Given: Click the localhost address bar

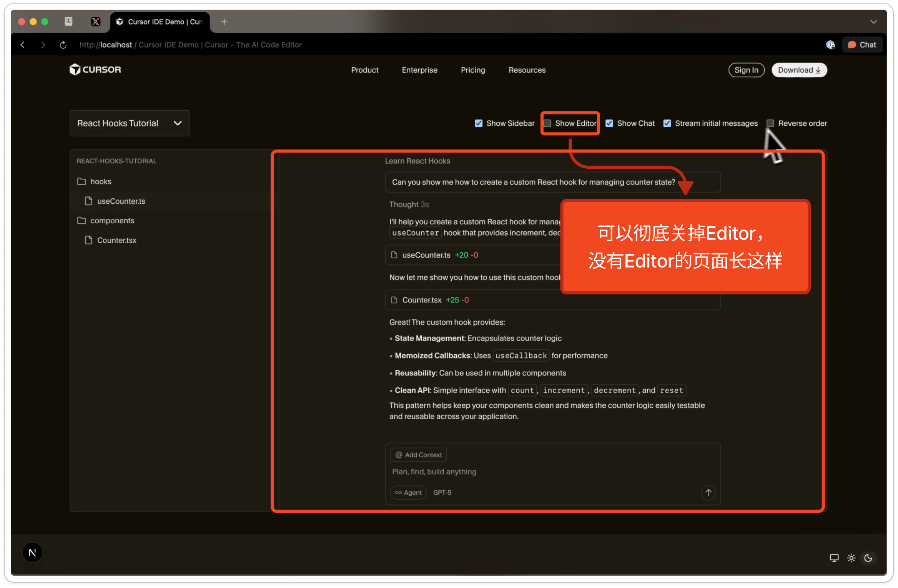Looking at the screenshot, I should pyautogui.click(x=191, y=45).
